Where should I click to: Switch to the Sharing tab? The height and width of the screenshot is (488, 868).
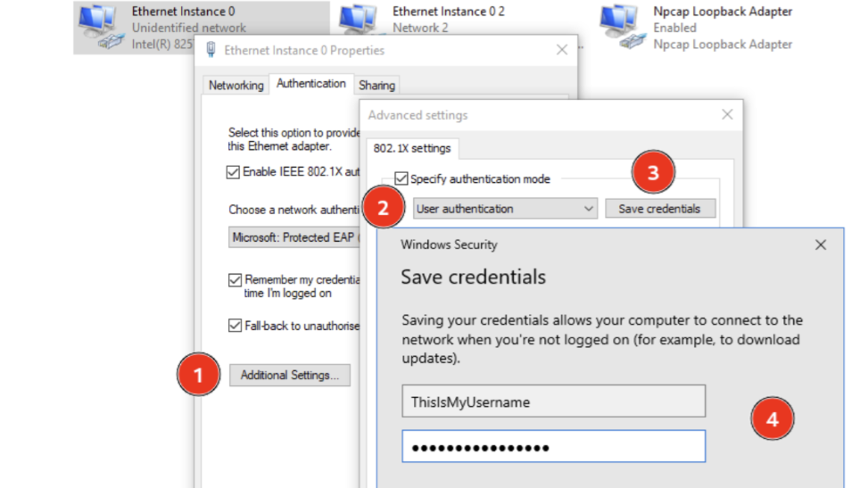tap(376, 86)
